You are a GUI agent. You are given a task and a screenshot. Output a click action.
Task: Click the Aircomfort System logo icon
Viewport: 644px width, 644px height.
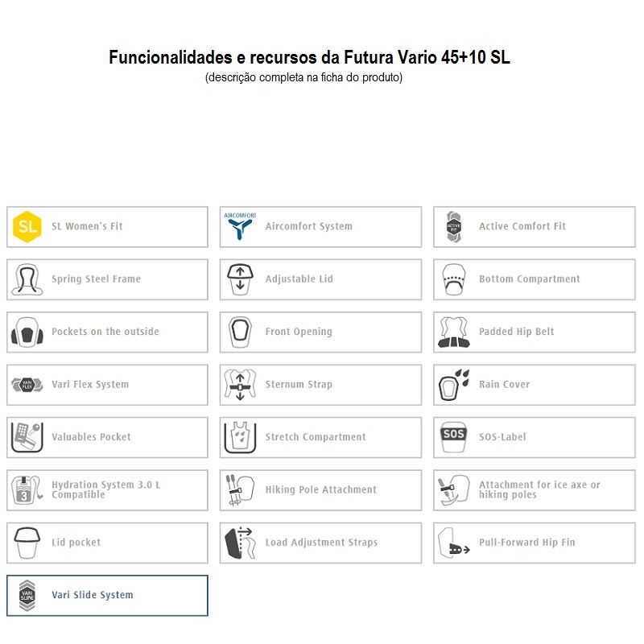[x=240, y=226]
